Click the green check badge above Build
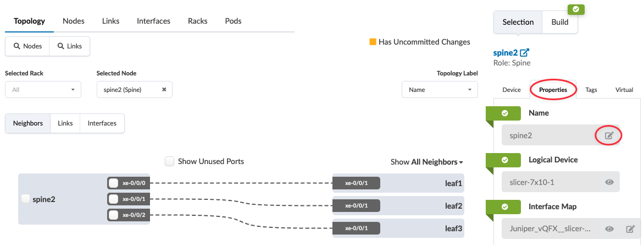The height and width of the screenshot is (245, 644). tap(576, 9)
